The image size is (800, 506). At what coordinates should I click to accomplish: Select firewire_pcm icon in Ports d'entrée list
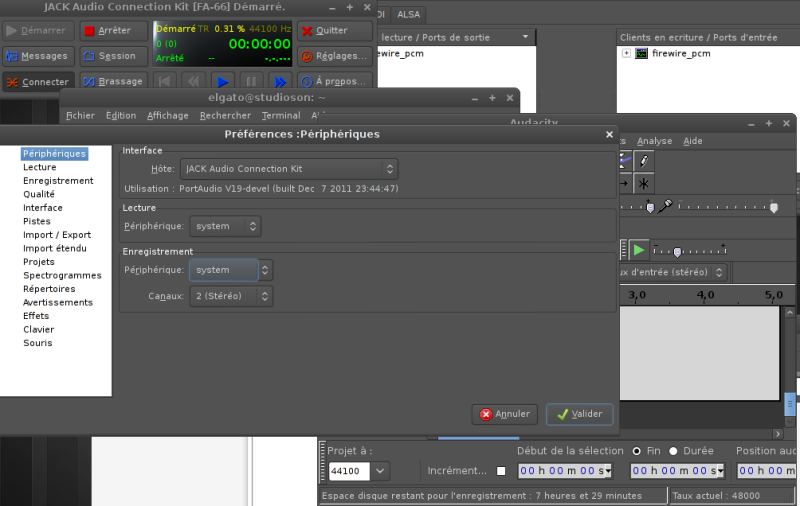(641, 53)
